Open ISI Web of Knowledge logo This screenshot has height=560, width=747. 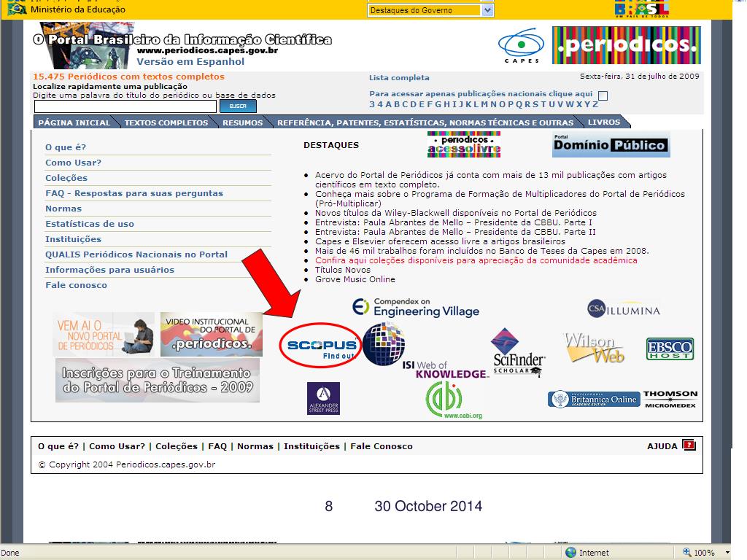coord(424,351)
